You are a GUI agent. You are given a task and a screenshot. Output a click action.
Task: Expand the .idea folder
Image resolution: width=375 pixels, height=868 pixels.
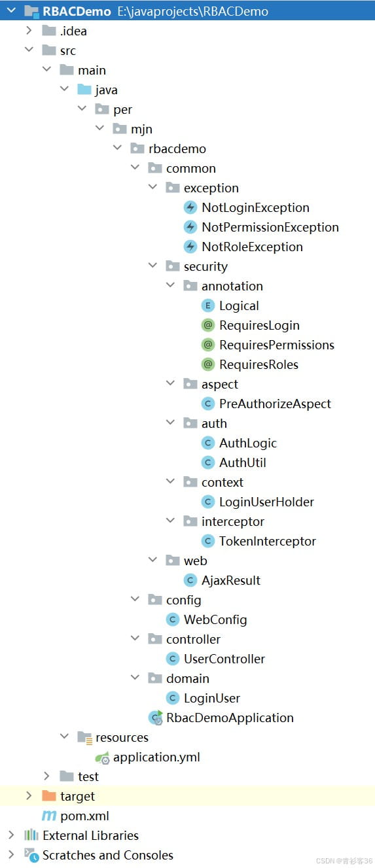pos(28,31)
